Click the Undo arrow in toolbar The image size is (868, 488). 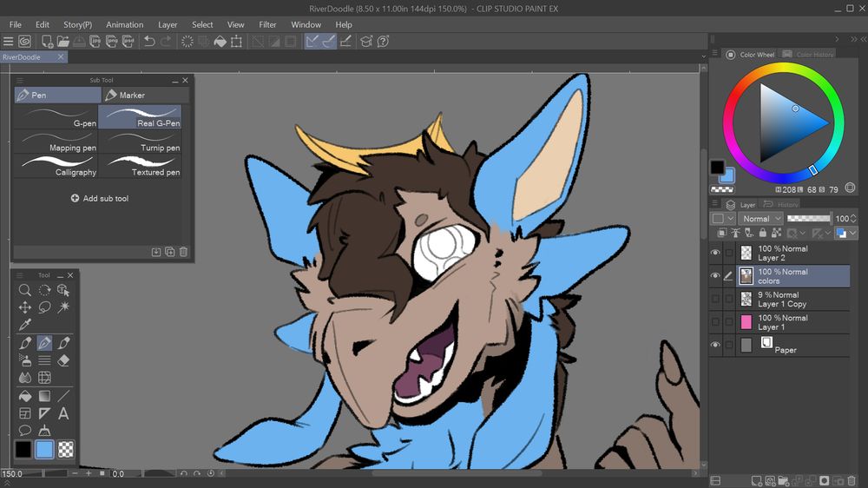[148, 41]
